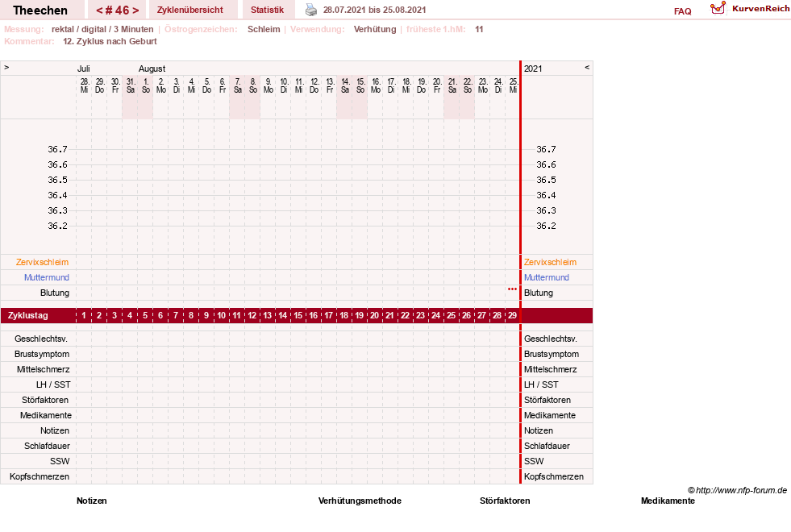Click the August month label
This screenshot has width=791, height=532.
tap(152, 69)
